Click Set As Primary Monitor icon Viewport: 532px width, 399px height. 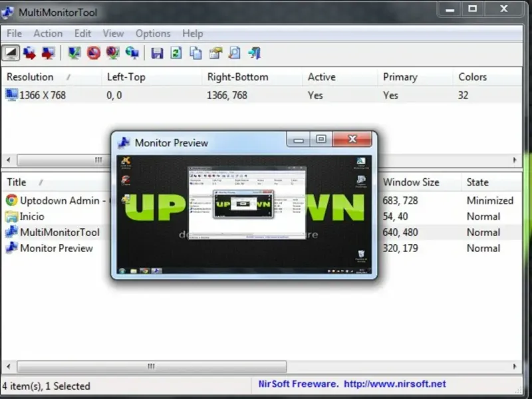click(x=132, y=53)
